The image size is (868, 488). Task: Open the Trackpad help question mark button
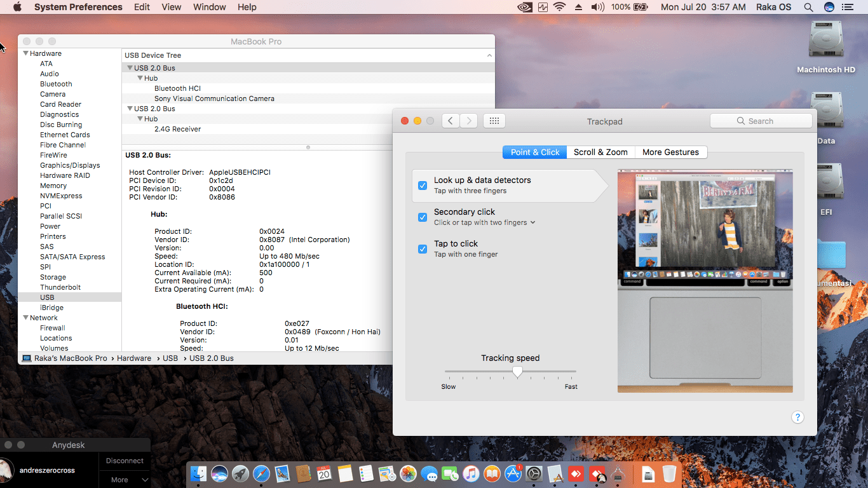point(797,417)
